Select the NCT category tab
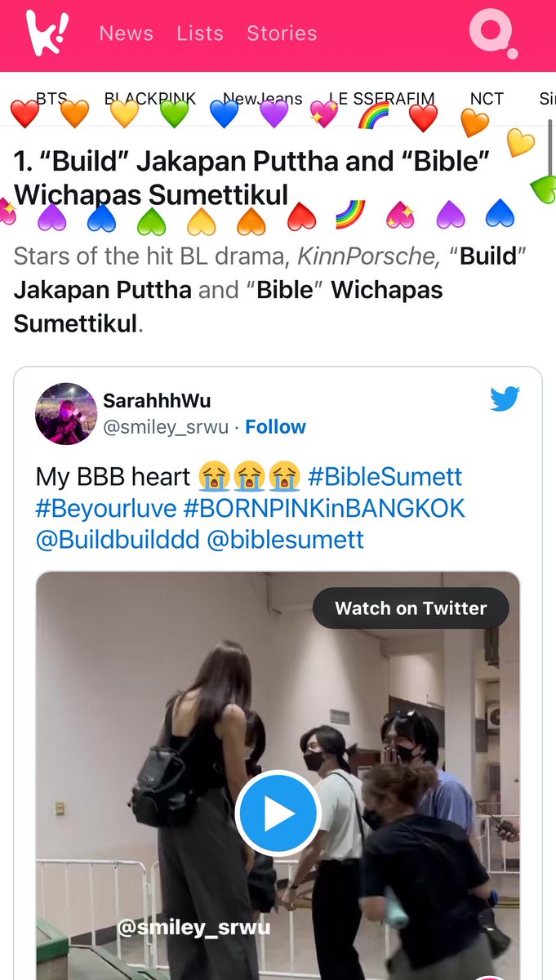The width and height of the screenshot is (556, 980). point(487,98)
